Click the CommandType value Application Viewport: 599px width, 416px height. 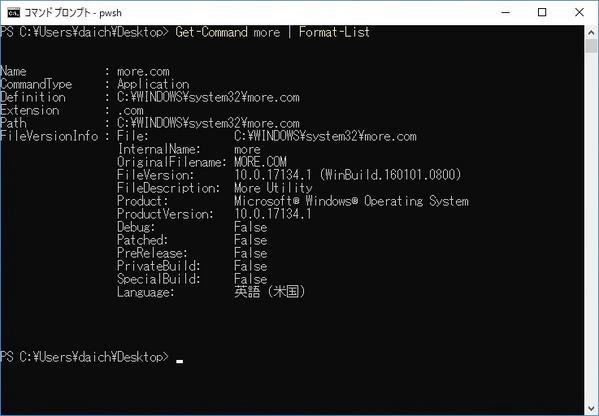coord(153,84)
